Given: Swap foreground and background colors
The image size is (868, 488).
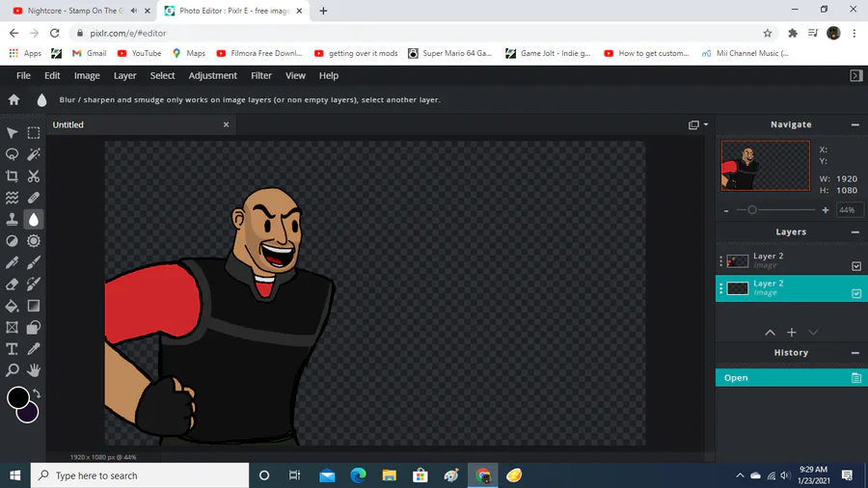Looking at the screenshot, I should point(37,393).
